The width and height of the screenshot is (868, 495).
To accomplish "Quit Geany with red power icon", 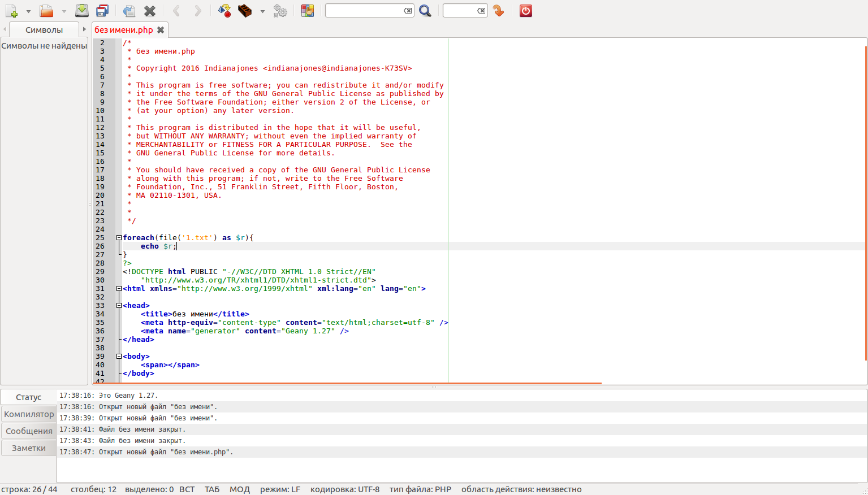I will (x=526, y=11).
